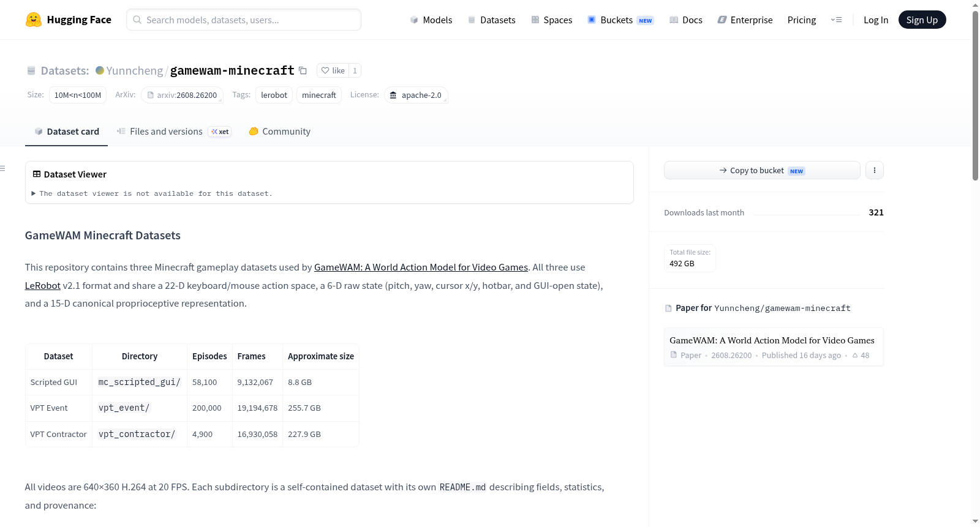
Task: Select the Dataset card tab
Action: tap(66, 132)
